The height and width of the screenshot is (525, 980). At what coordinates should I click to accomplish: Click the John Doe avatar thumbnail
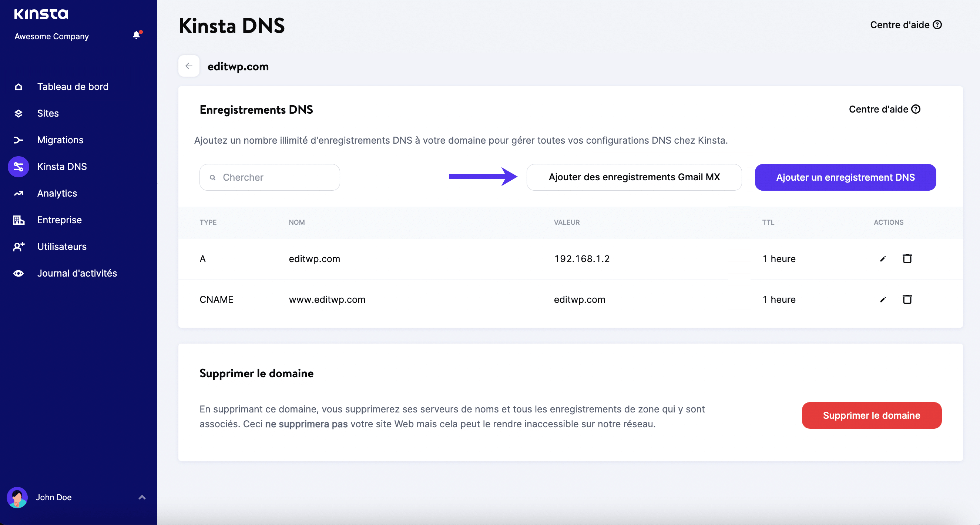point(17,497)
